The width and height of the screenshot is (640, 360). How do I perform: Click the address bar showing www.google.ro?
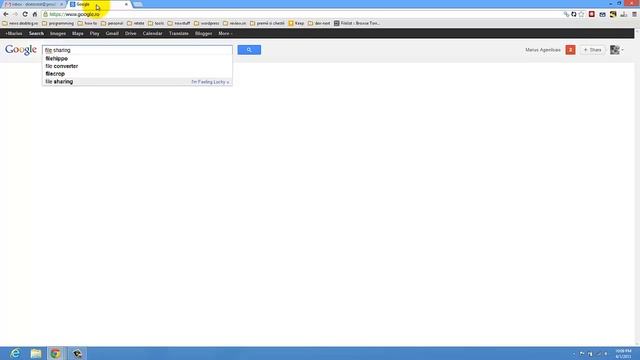(302, 14)
